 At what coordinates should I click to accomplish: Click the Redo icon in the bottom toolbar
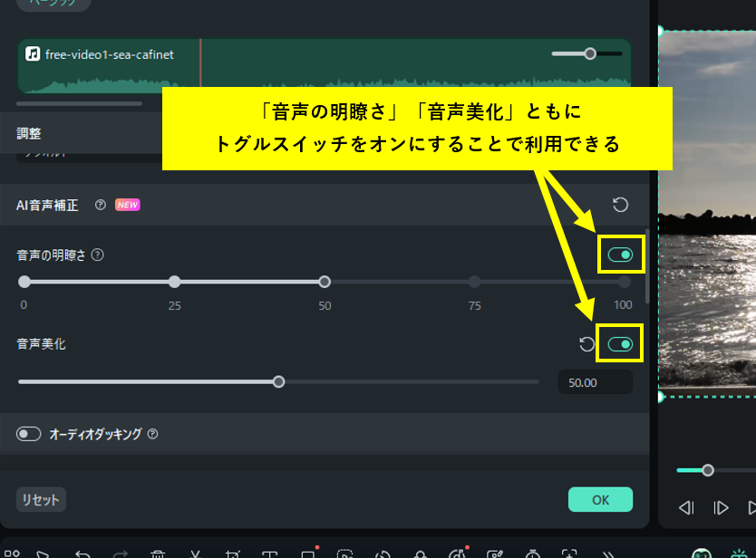pyautogui.click(x=120, y=553)
